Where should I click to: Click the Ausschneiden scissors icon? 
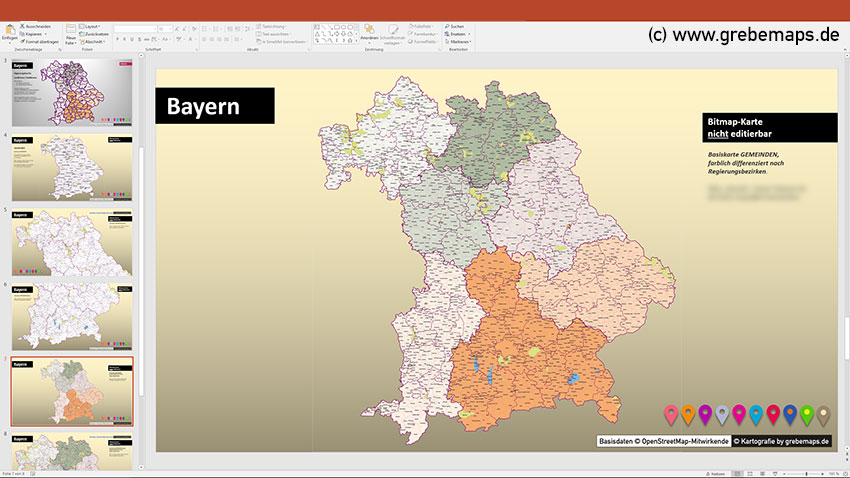[x=22, y=26]
